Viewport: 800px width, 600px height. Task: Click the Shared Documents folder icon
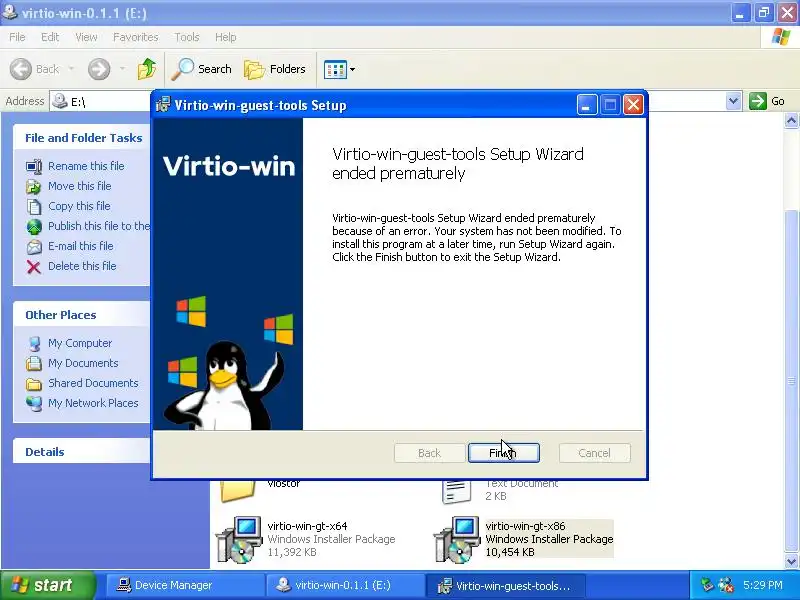(34, 384)
